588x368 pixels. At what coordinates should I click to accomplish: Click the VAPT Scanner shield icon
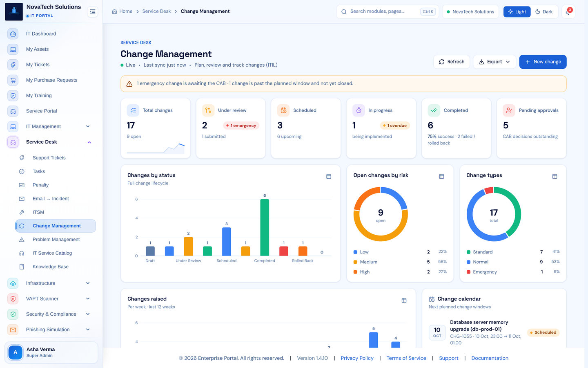pyautogui.click(x=13, y=299)
